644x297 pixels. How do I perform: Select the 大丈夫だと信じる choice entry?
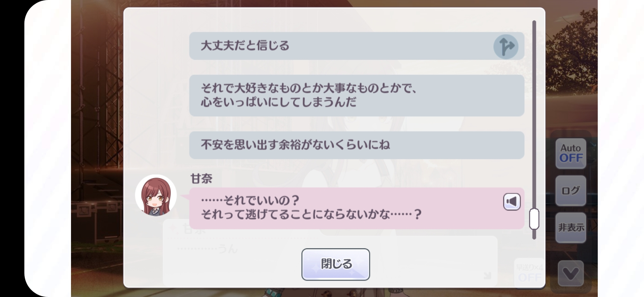[x=339, y=46]
